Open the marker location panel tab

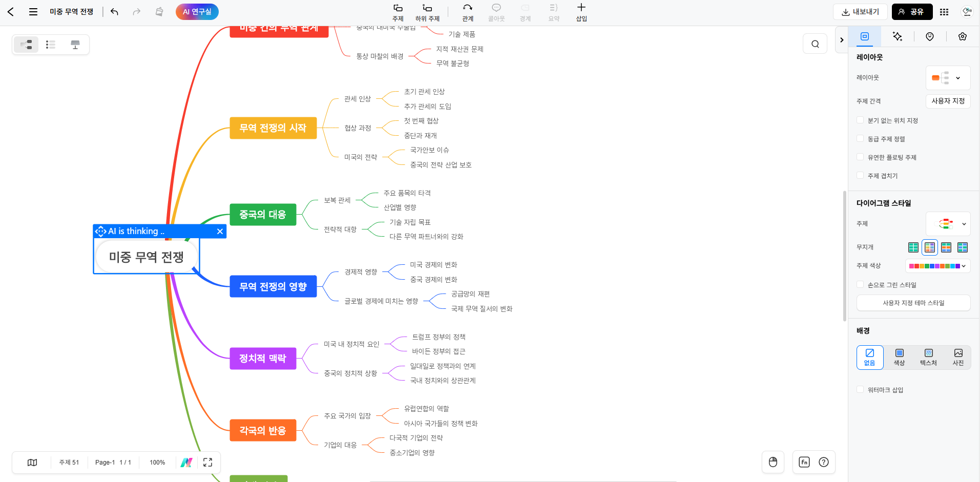tap(930, 36)
